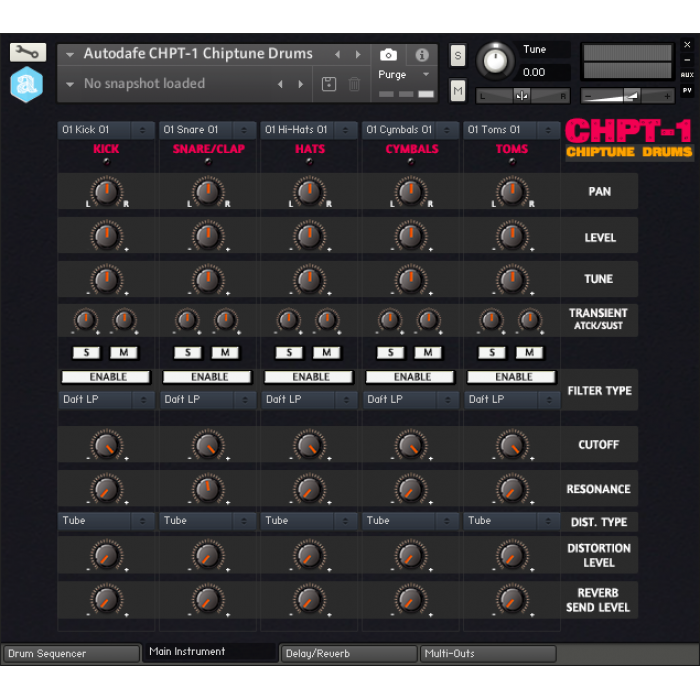Expand the Purge dropdown menu
The image size is (700, 700).
coord(426,75)
